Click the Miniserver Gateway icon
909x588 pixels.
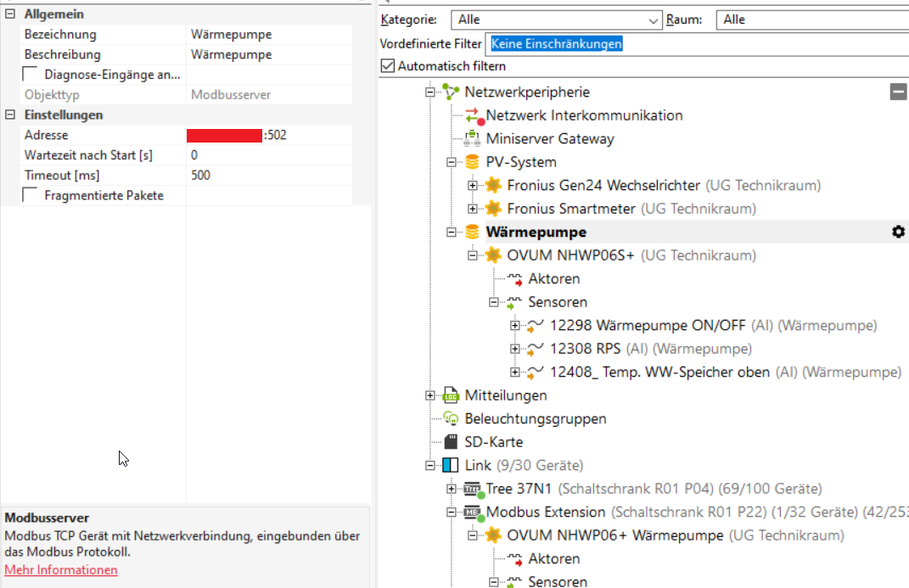click(x=473, y=138)
